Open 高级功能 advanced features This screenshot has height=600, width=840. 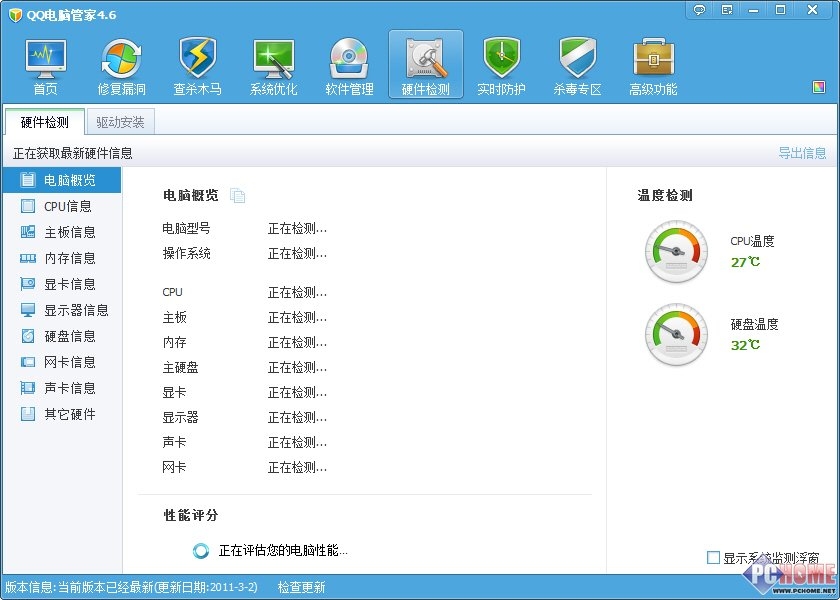(653, 64)
